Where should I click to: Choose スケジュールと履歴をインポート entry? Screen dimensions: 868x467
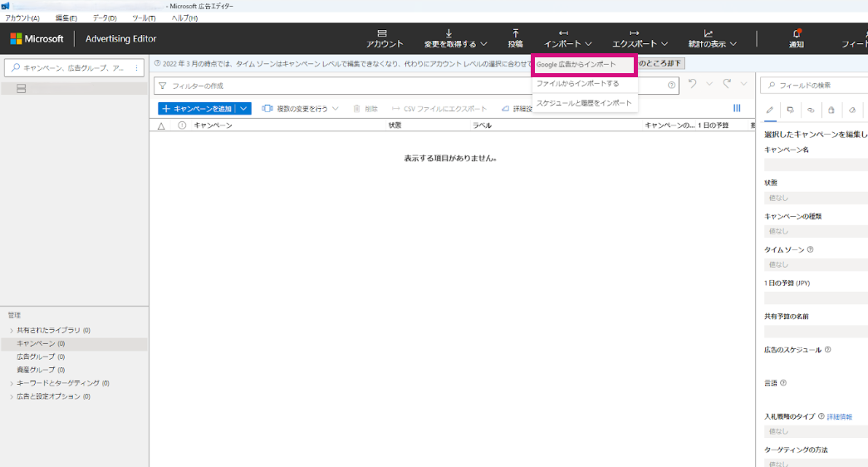click(583, 103)
